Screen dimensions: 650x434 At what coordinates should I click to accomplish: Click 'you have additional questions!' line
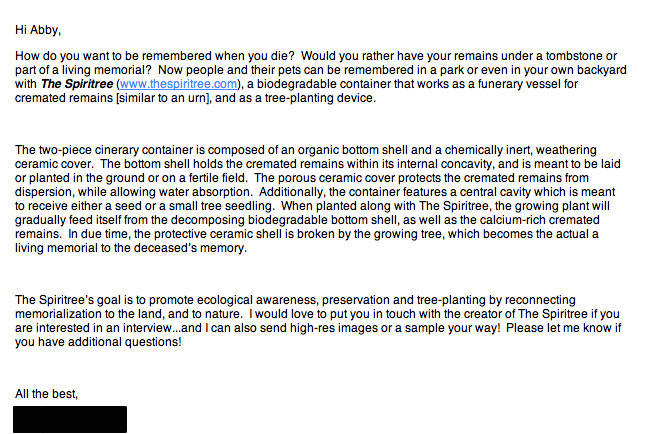click(98, 342)
